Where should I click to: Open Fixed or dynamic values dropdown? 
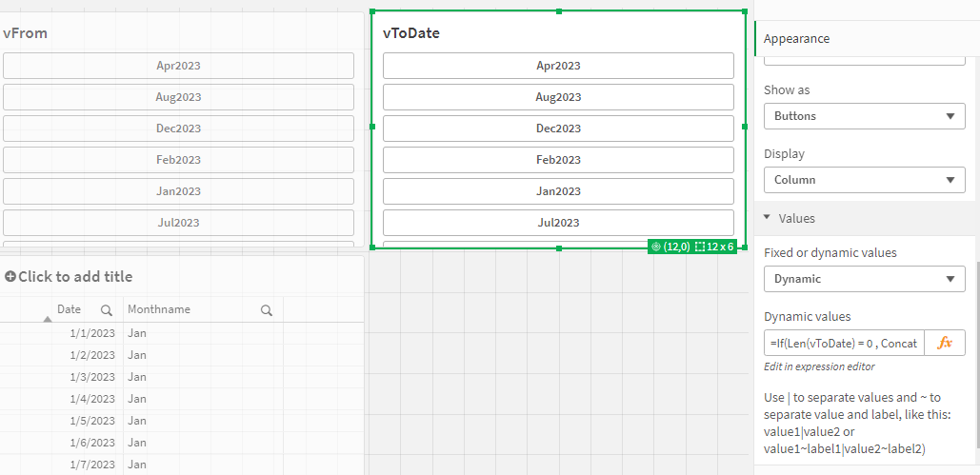tap(864, 279)
